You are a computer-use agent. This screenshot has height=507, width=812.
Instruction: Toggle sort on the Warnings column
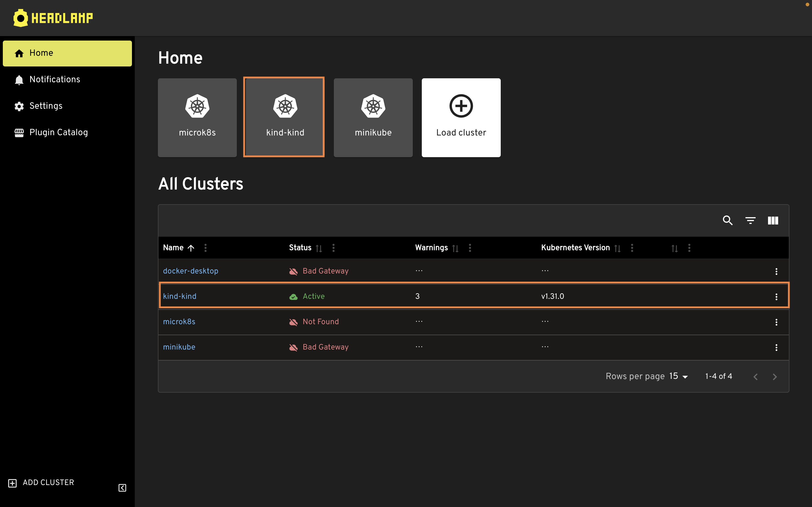[x=455, y=248]
